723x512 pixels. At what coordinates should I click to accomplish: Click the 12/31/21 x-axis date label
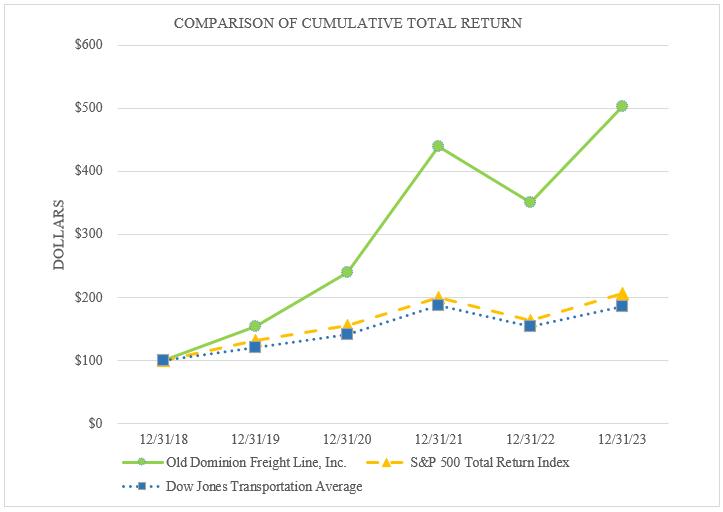click(x=438, y=438)
